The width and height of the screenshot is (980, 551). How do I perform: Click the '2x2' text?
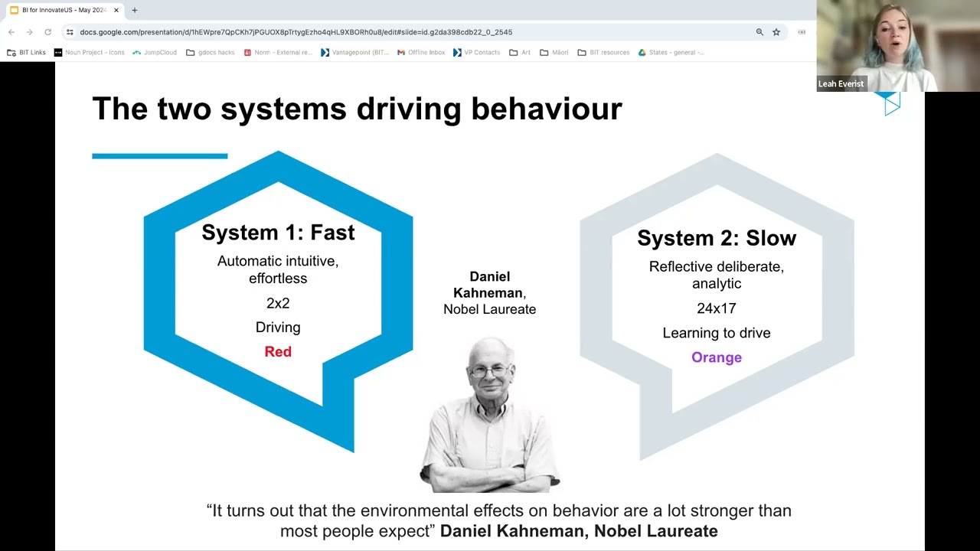click(x=278, y=303)
